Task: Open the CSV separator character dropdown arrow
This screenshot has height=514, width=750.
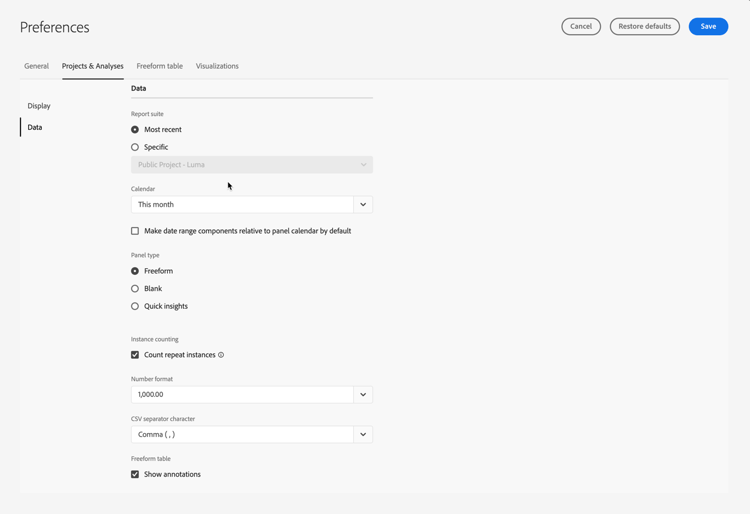Action: pos(363,434)
